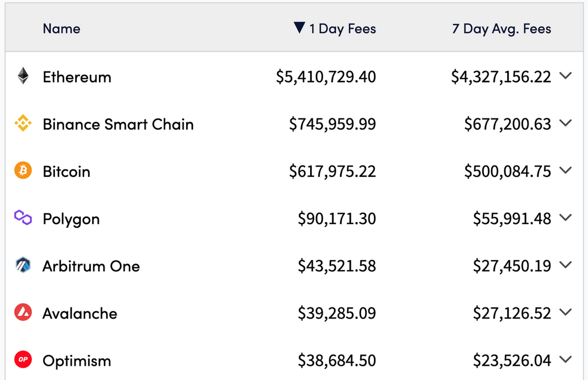Expand the Arbitrum One row chevron
The height and width of the screenshot is (380, 588).
(x=565, y=265)
